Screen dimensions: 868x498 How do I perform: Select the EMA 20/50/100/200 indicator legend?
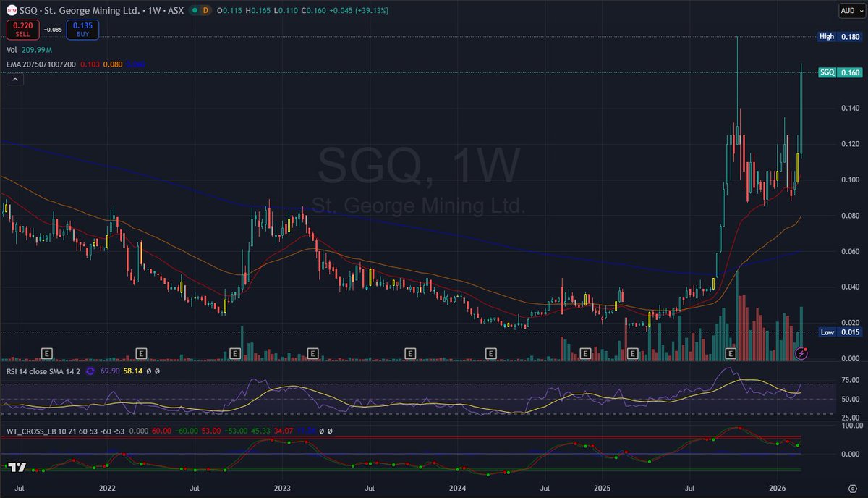41,65
